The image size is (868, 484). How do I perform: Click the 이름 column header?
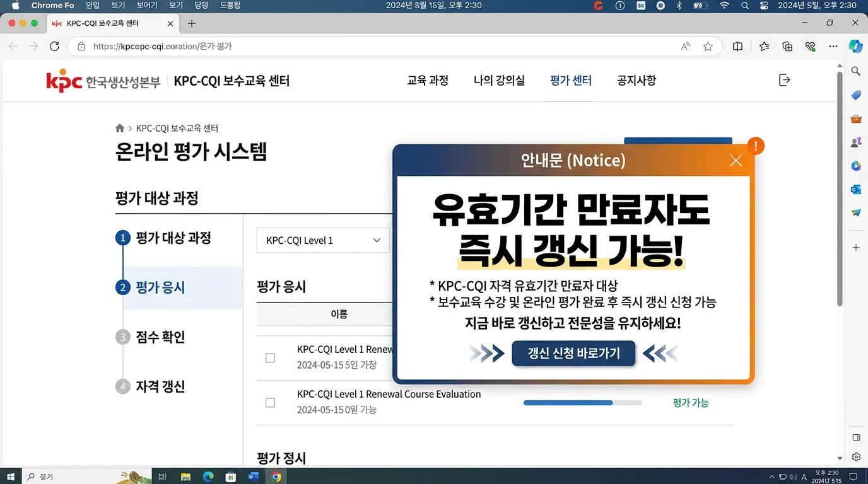339,314
